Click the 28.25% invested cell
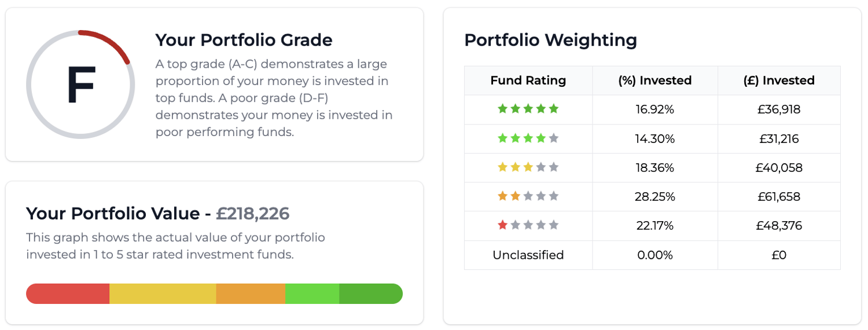This screenshot has height=330, width=868. coord(654,196)
